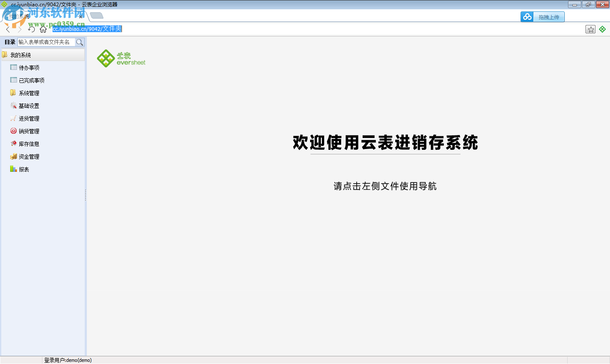610x364 pixels.
Task: Click the browser back arrow
Action: (8, 29)
